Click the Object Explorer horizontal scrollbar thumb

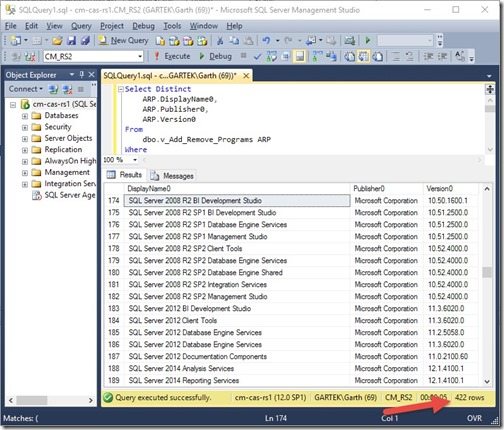[x=32, y=400]
